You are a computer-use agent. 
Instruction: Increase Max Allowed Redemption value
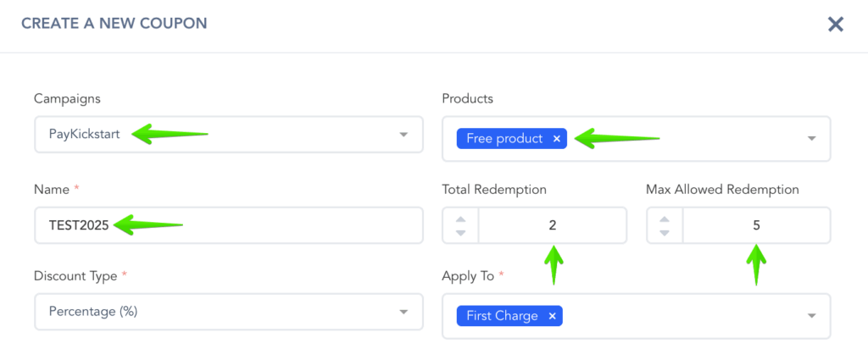click(x=665, y=219)
